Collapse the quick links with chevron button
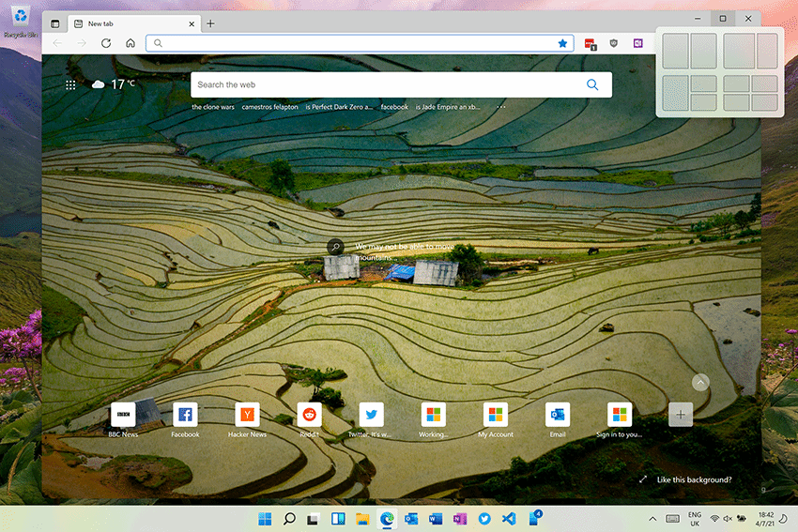Screen dimensions: 798x532 point(700,383)
